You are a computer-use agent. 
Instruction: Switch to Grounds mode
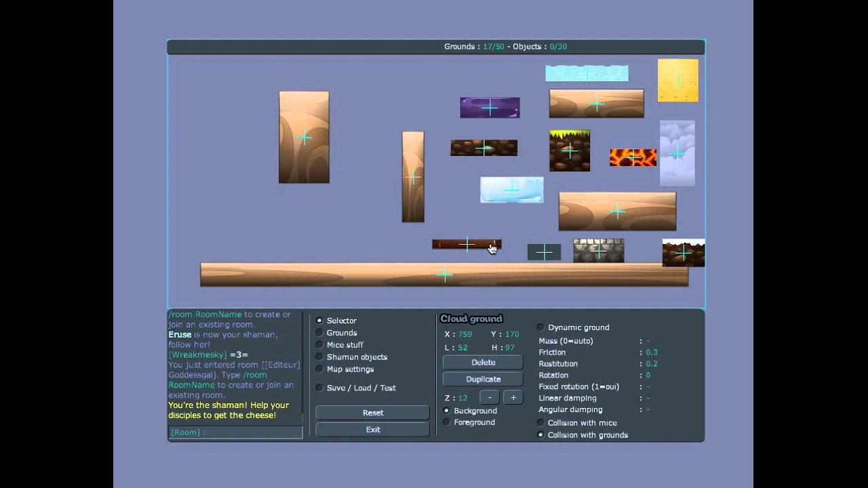point(336,333)
